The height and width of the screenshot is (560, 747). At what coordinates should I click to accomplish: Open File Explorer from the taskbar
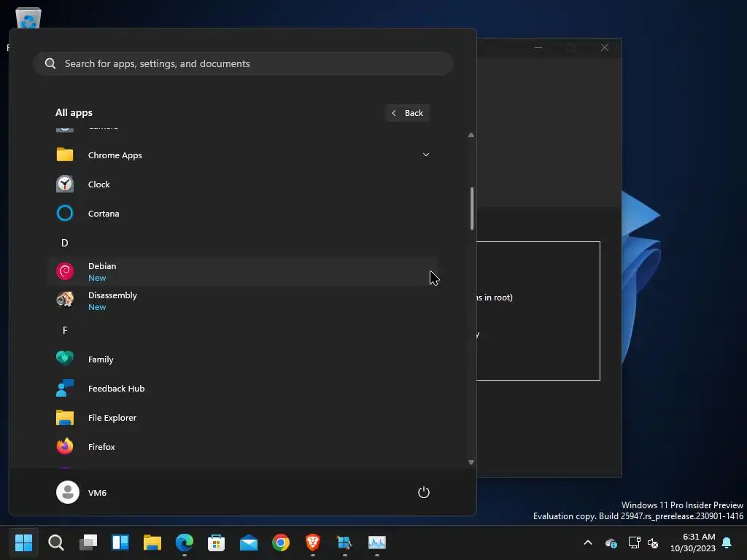152,542
